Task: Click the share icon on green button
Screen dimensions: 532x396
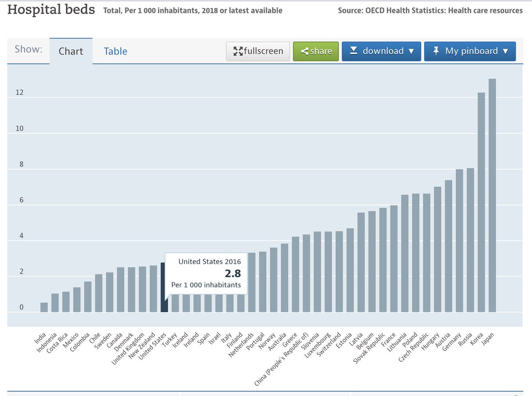Action: point(305,51)
